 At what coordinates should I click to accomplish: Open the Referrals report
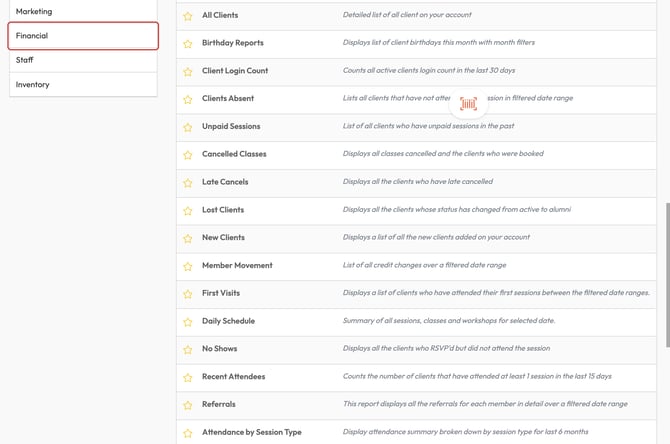point(219,404)
